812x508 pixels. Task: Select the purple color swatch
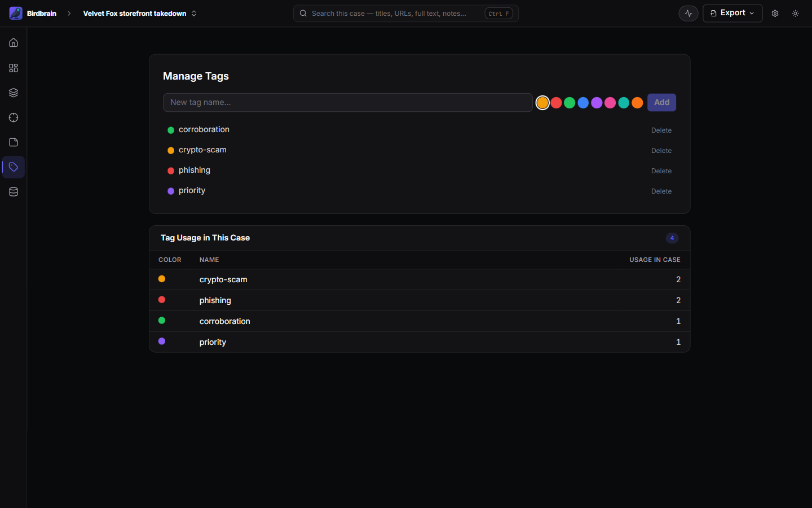coord(597,103)
